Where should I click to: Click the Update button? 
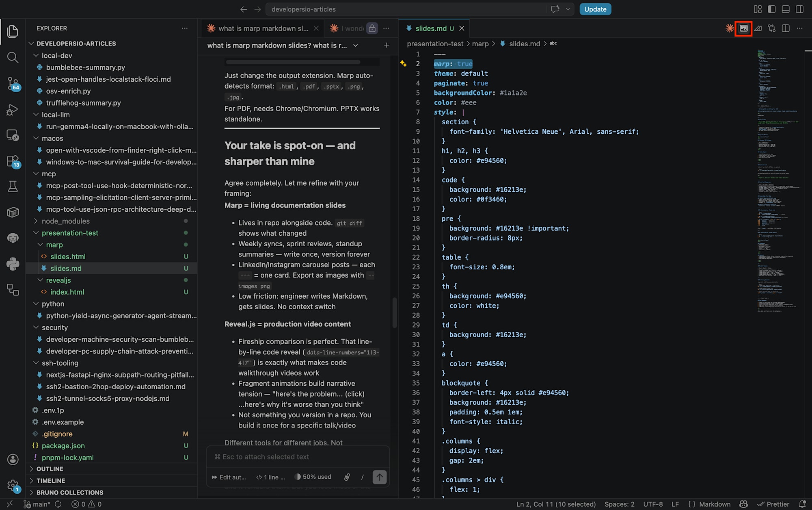[595, 9]
